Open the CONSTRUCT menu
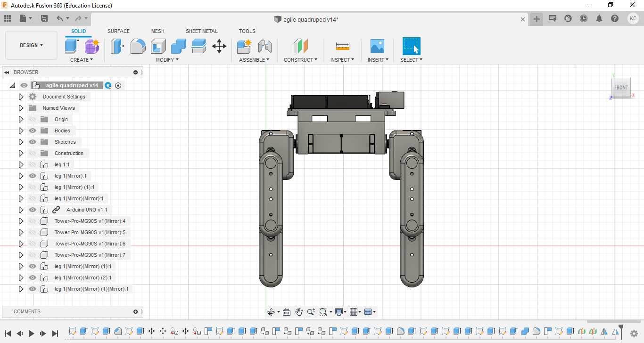644x343 pixels. [x=300, y=60]
